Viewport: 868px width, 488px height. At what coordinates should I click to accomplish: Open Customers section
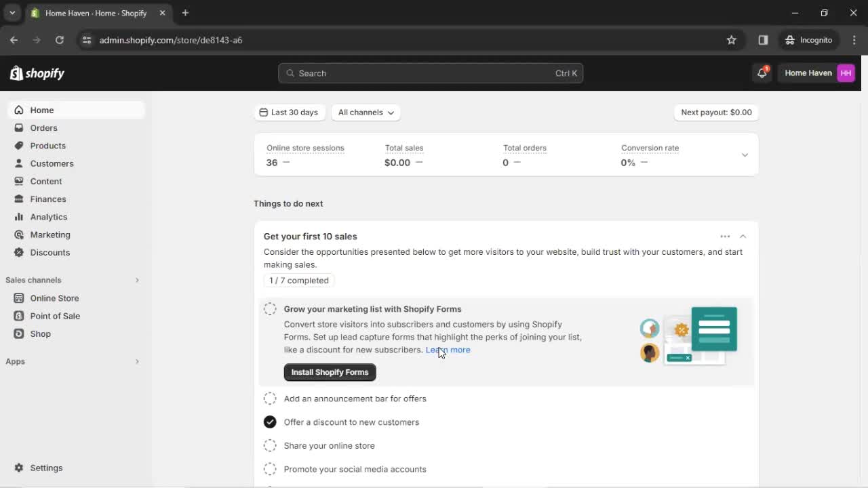(x=75, y=163)
